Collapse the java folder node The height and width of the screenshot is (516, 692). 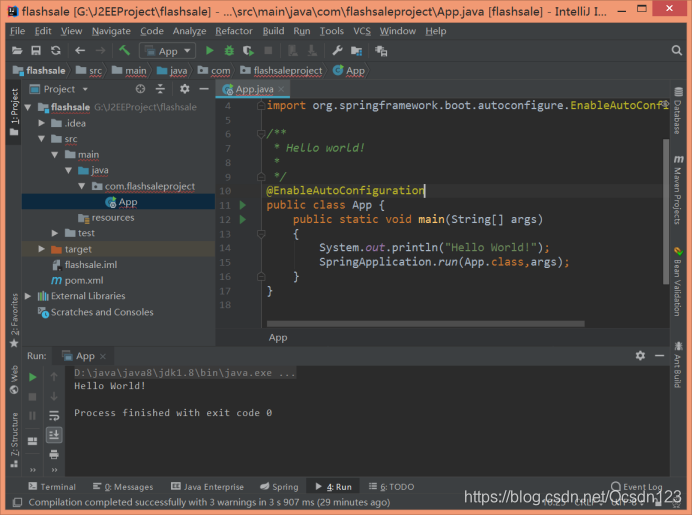coord(68,170)
